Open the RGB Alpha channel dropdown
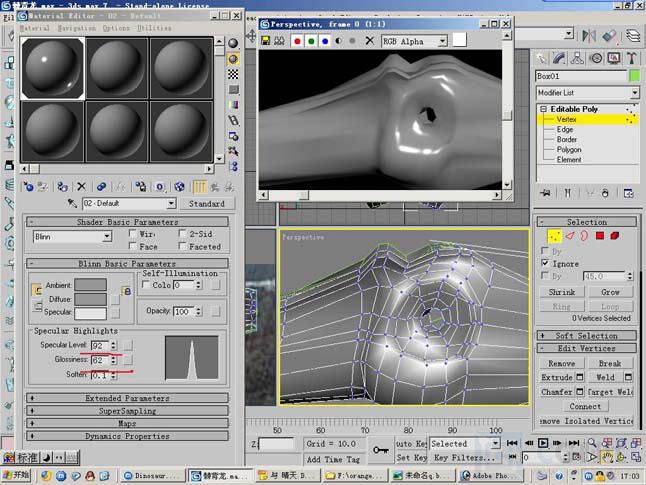Viewport: 646px width, 485px height. [442, 41]
